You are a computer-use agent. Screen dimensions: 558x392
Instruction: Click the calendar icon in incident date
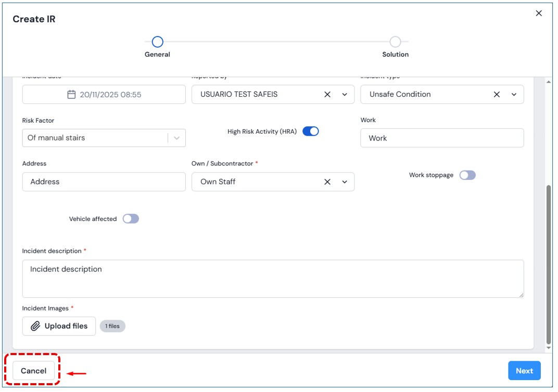pyautogui.click(x=72, y=95)
